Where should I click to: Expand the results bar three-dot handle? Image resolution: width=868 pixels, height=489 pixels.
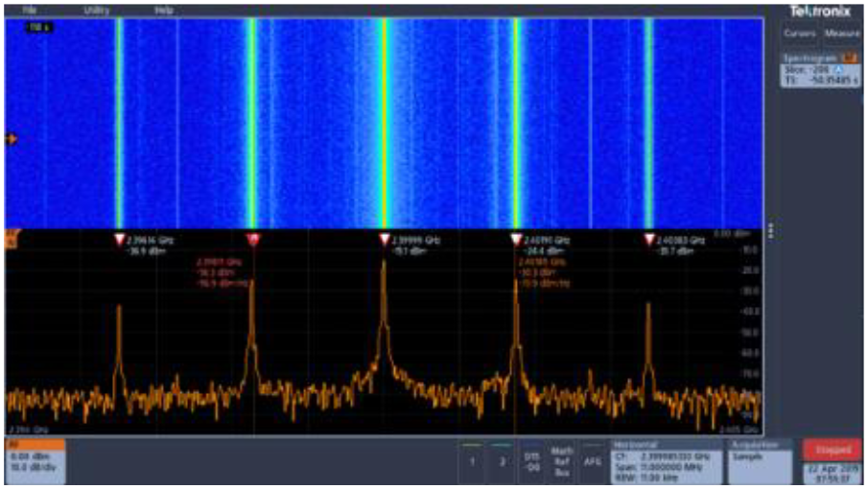coord(771,232)
